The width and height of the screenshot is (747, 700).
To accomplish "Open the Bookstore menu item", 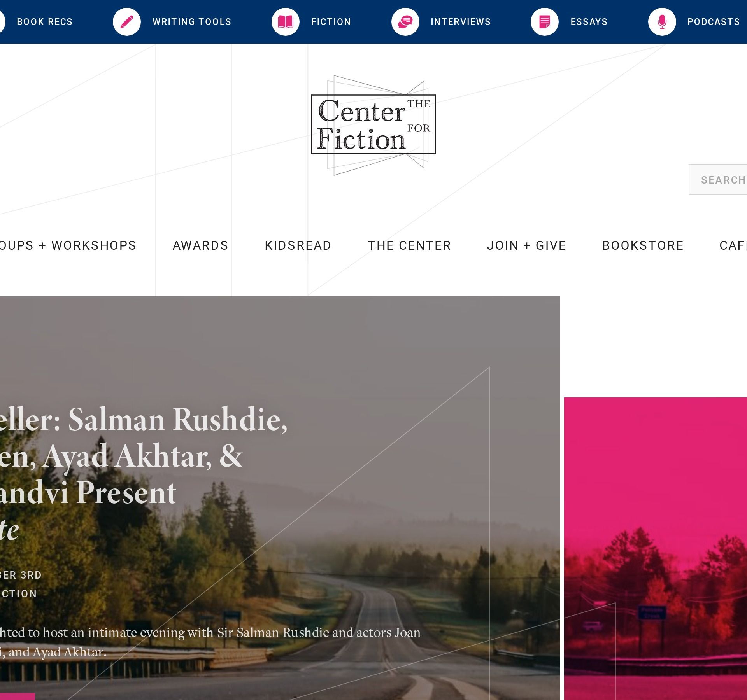I will [x=643, y=245].
